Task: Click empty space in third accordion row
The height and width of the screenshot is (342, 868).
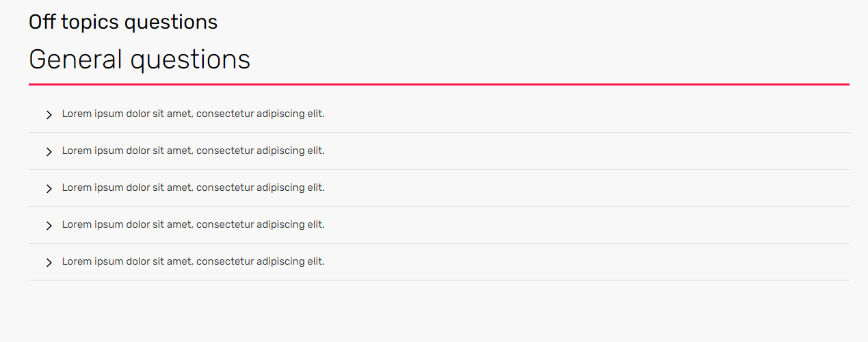Action: (581, 188)
